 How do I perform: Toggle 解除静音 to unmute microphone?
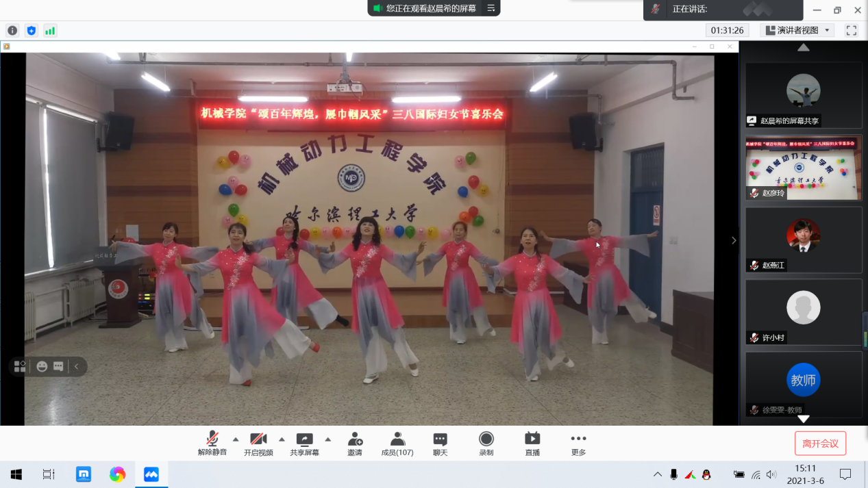point(212,444)
